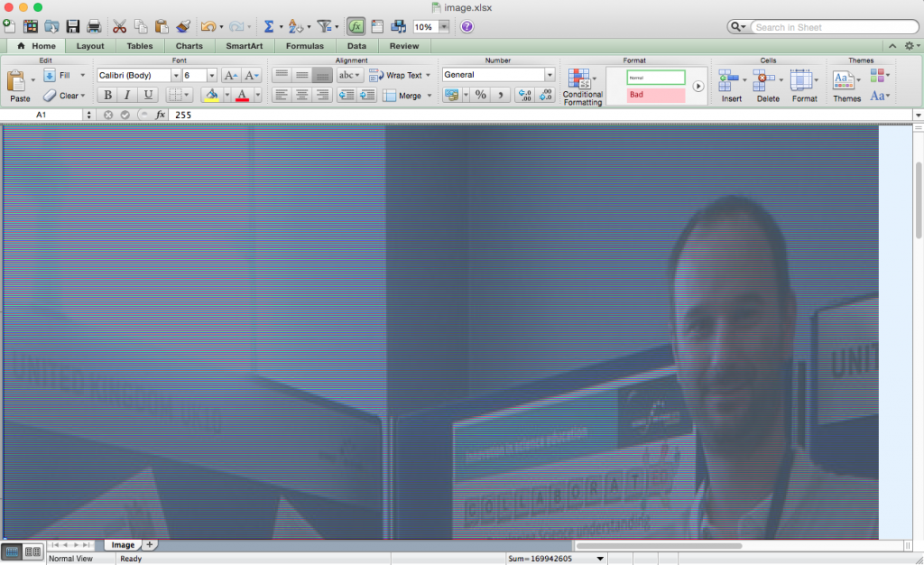The height and width of the screenshot is (565, 924).
Task: Toggle italic formatting
Action: 127,95
